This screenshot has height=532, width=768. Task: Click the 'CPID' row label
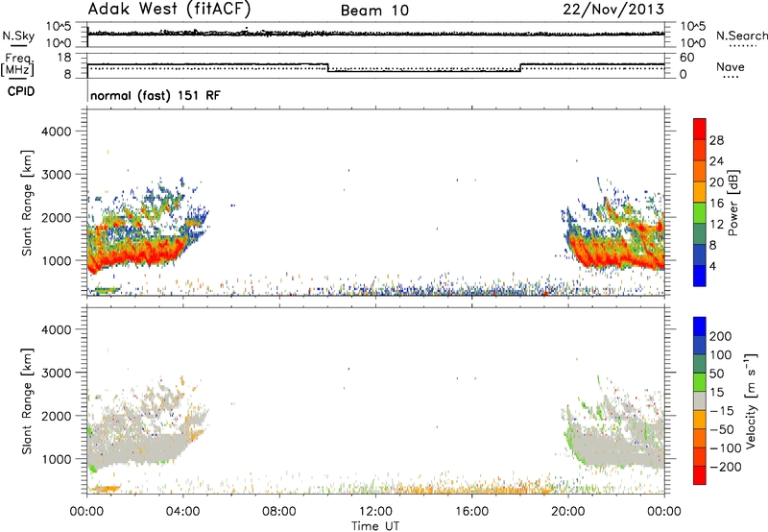click(x=21, y=91)
